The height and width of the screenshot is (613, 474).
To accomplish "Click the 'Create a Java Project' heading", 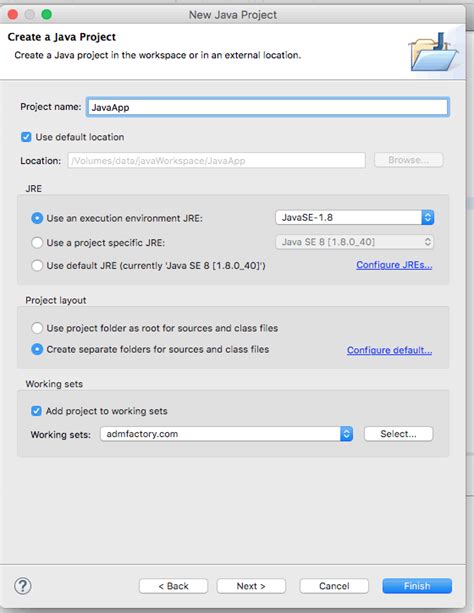I will [62, 37].
